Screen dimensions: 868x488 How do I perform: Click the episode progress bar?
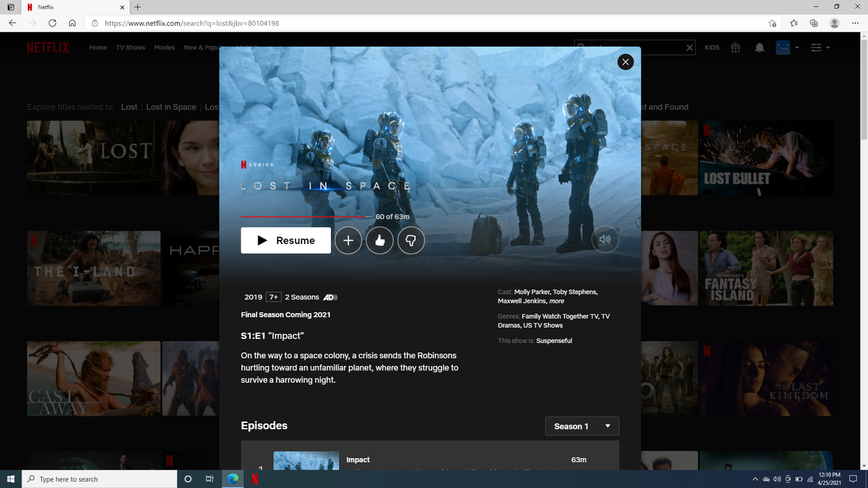pos(307,217)
